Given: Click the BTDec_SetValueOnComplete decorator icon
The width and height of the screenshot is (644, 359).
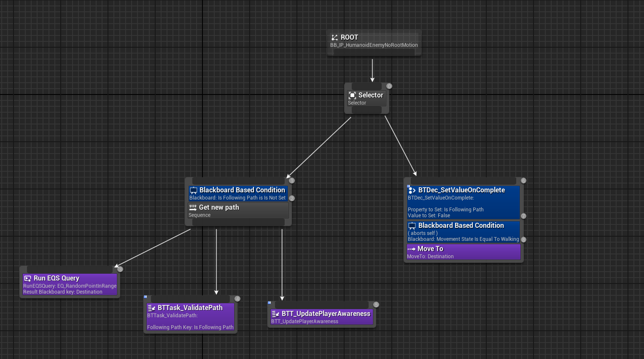Looking at the screenshot, I should point(412,190).
